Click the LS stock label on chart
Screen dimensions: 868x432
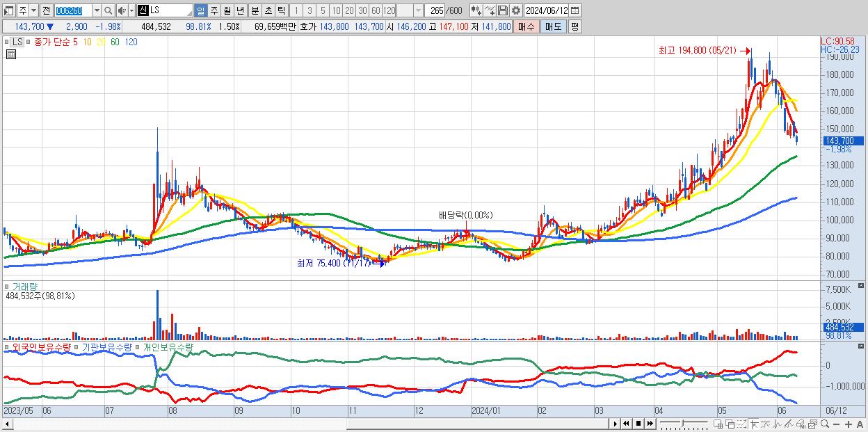(x=17, y=42)
